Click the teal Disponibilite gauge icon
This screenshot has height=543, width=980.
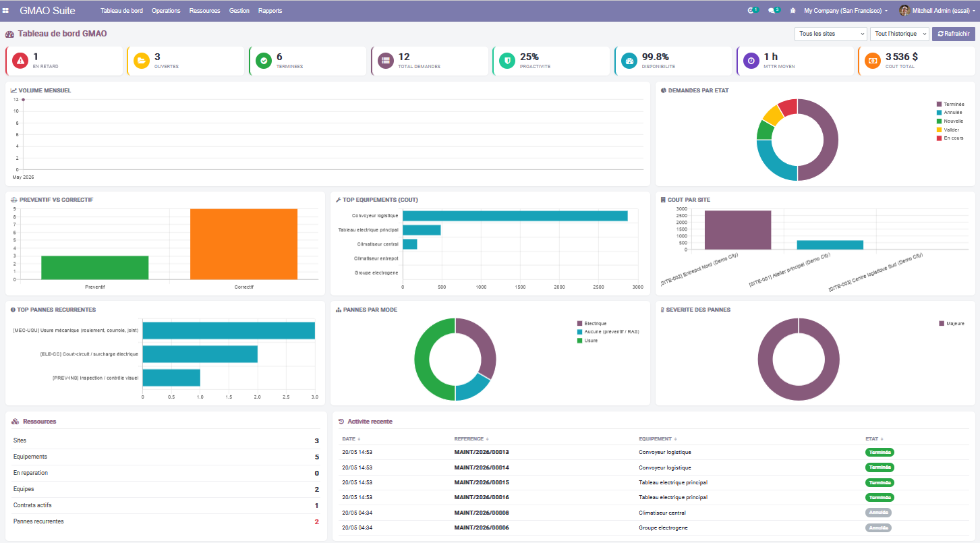tap(629, 61)
